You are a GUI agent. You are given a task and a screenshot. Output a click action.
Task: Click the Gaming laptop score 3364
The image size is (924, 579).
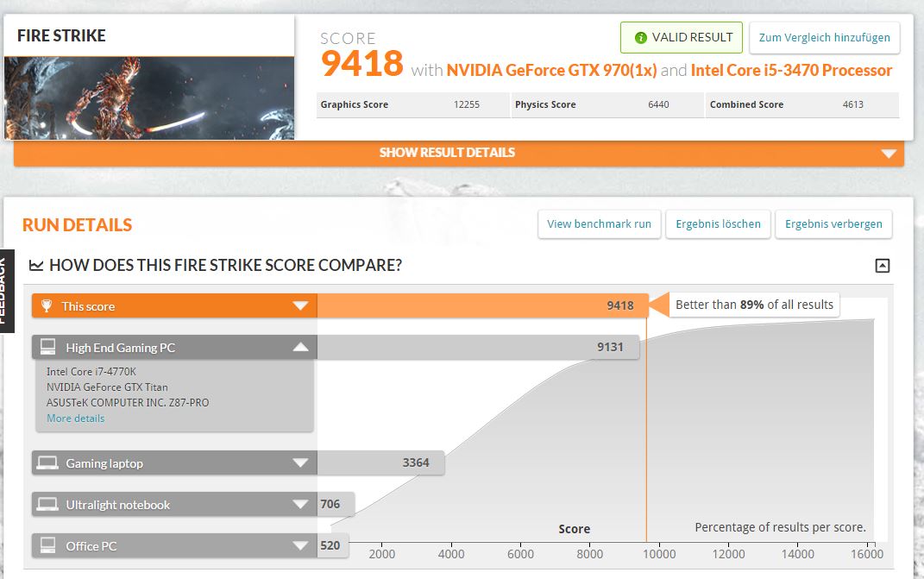pos(416,463)
